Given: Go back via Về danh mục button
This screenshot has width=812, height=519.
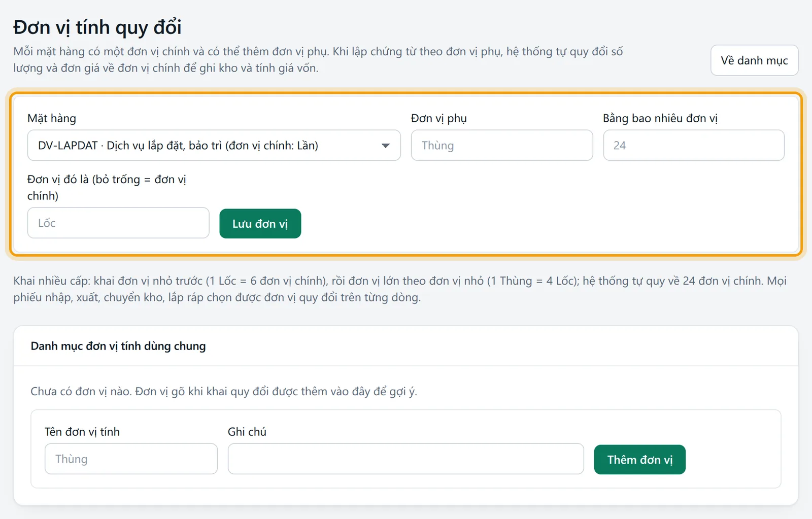Looking at the screenshot, I should (x=754, y=60).
